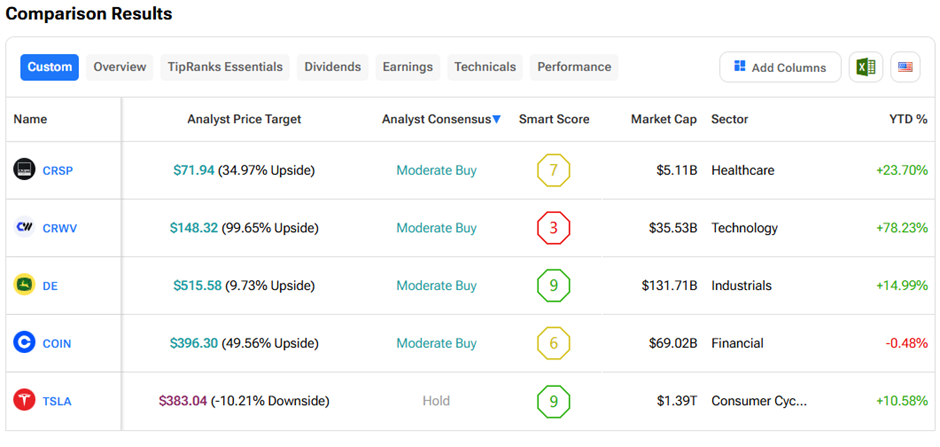Viewport: 940px width, 447px height.
Task: Switch to the Technicals tab
Action: [x=485, y=67]
